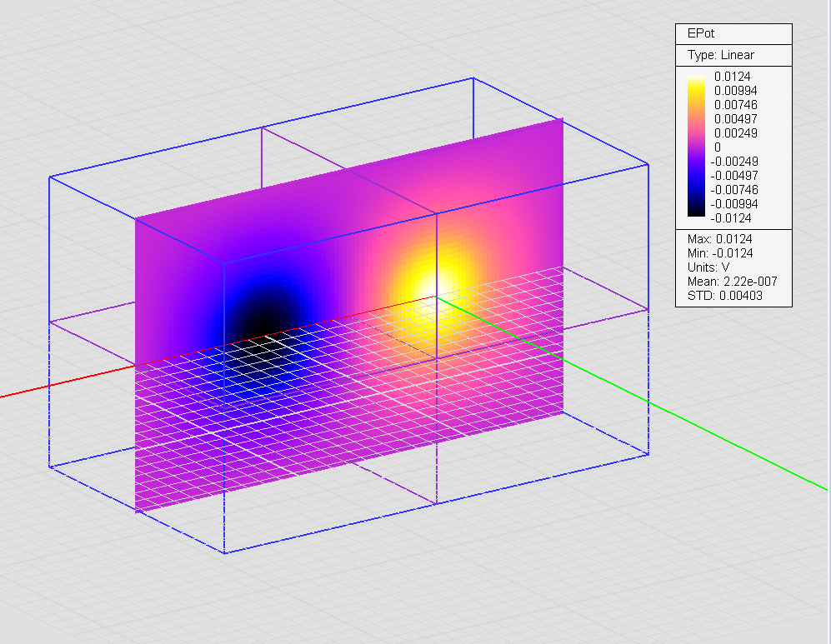The width and height of the screenshot is (831, 644).
Task: Select the Type: Linear legend row
Action: pyautogui.click(x=721, y=55)
